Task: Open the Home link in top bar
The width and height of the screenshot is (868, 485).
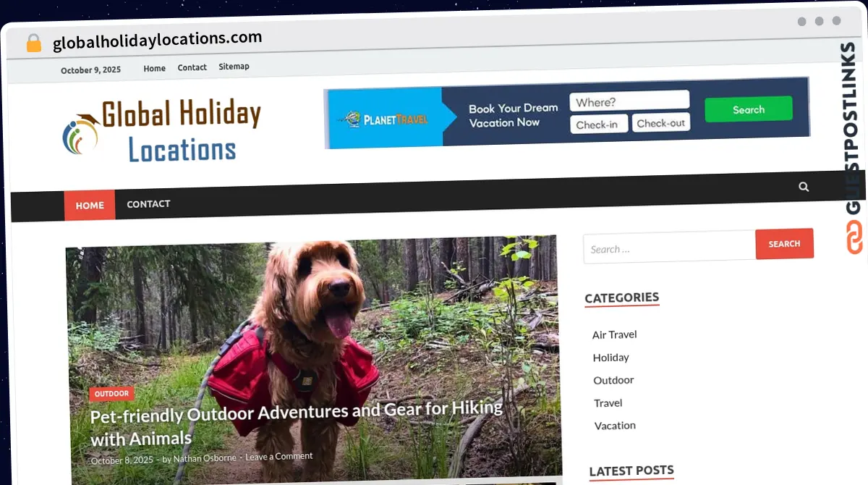Action: click(x=154, y=68)
